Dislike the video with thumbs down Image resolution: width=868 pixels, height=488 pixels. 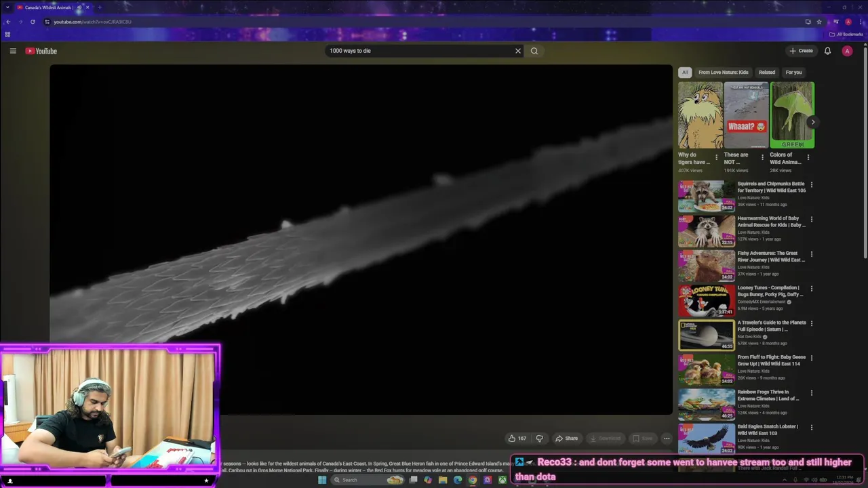pos(540,439)
